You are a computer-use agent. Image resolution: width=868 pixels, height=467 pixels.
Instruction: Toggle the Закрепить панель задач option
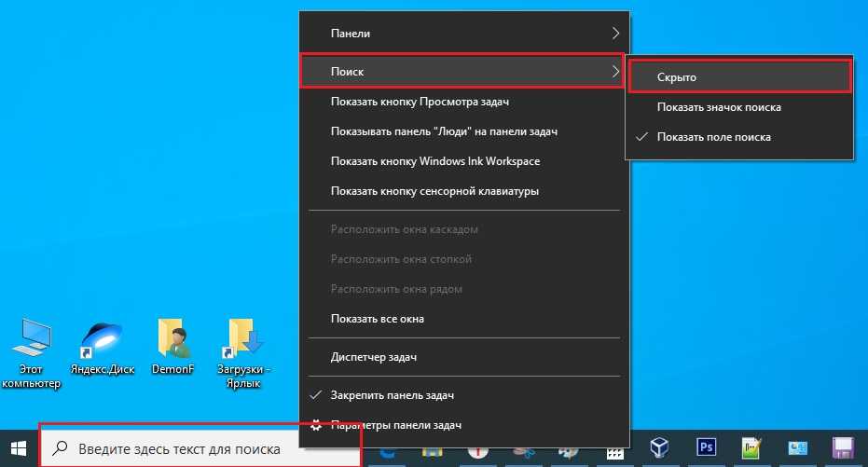point(392,396)
